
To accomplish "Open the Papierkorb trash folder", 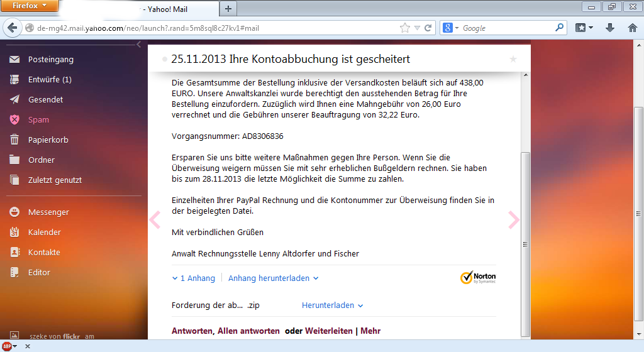I will [48, 140].
